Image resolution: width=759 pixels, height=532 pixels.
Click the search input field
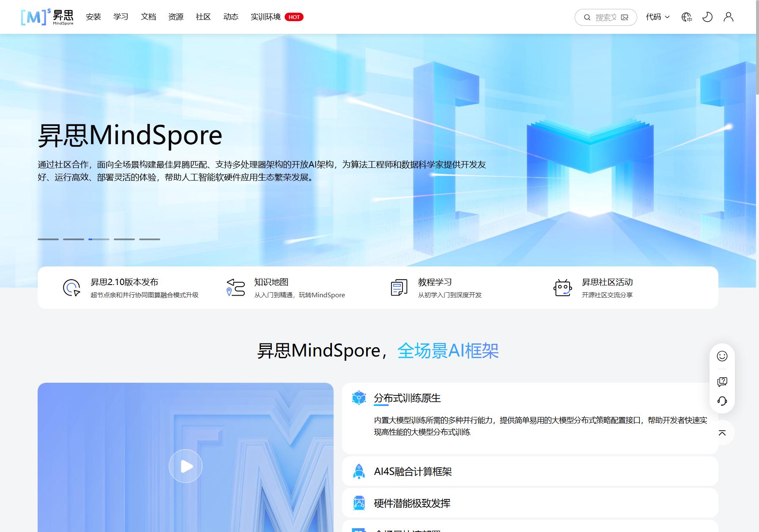click(606, 17)
